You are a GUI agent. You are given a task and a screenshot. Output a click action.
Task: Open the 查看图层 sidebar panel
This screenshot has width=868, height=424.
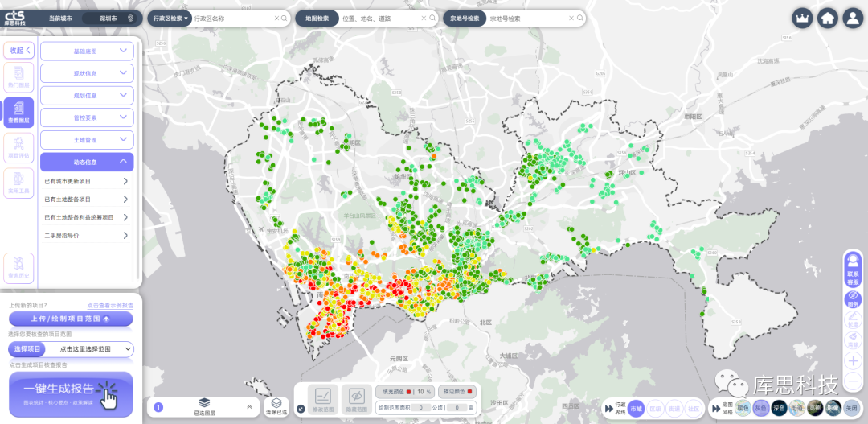tap(18, 113)
